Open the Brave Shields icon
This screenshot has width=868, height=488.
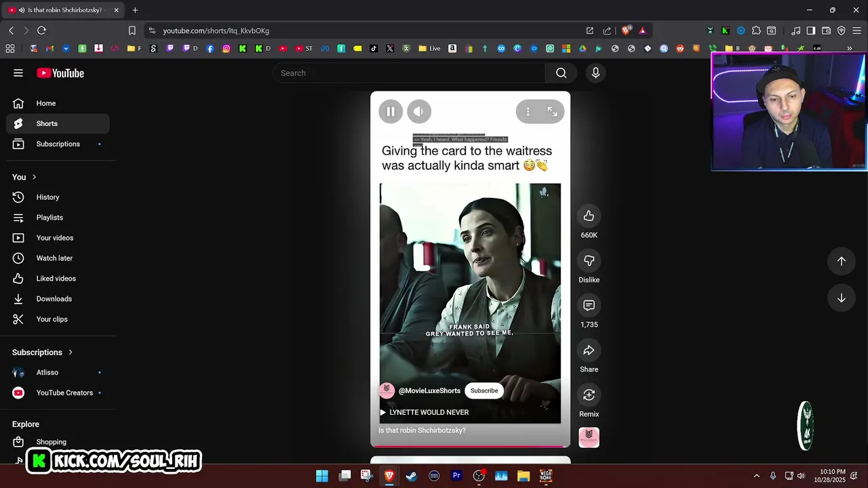click(x=627, y=30)
